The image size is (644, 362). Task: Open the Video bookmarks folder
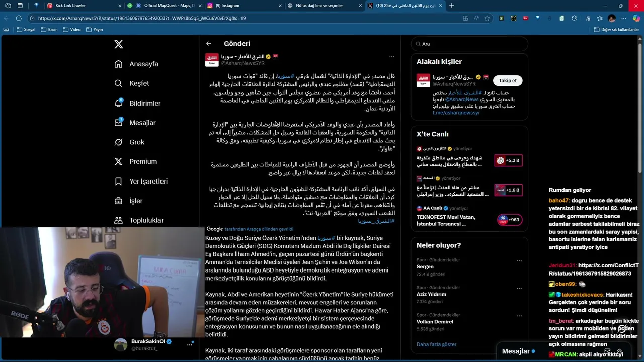72,30
